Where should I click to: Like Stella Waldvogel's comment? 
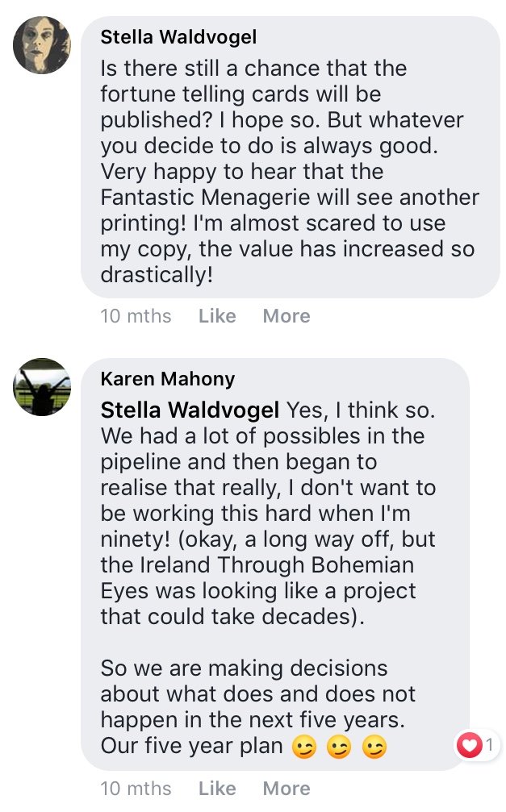(x=217, y=316)
